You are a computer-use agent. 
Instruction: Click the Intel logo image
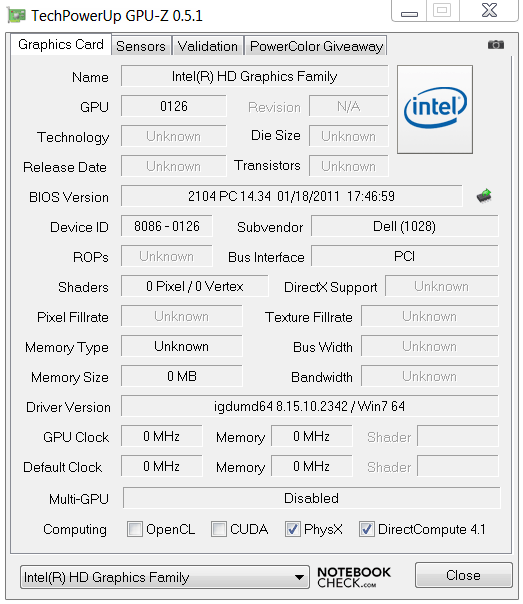(435, 109)
